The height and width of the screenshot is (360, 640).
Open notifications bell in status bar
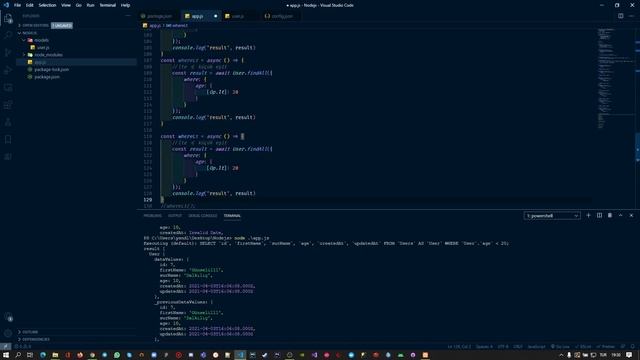point(632,347)
